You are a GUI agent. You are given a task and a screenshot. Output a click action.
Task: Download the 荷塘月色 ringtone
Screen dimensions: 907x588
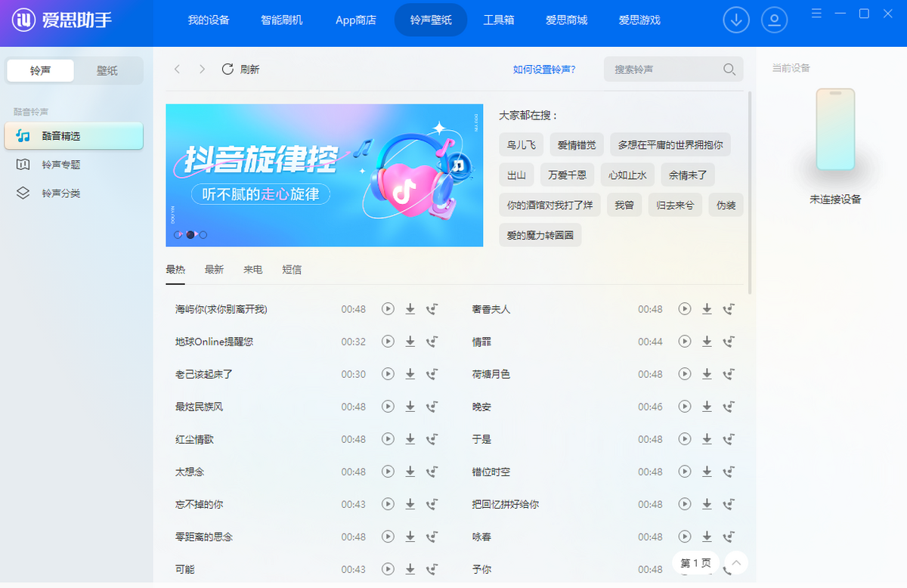[x=707, y=374]
